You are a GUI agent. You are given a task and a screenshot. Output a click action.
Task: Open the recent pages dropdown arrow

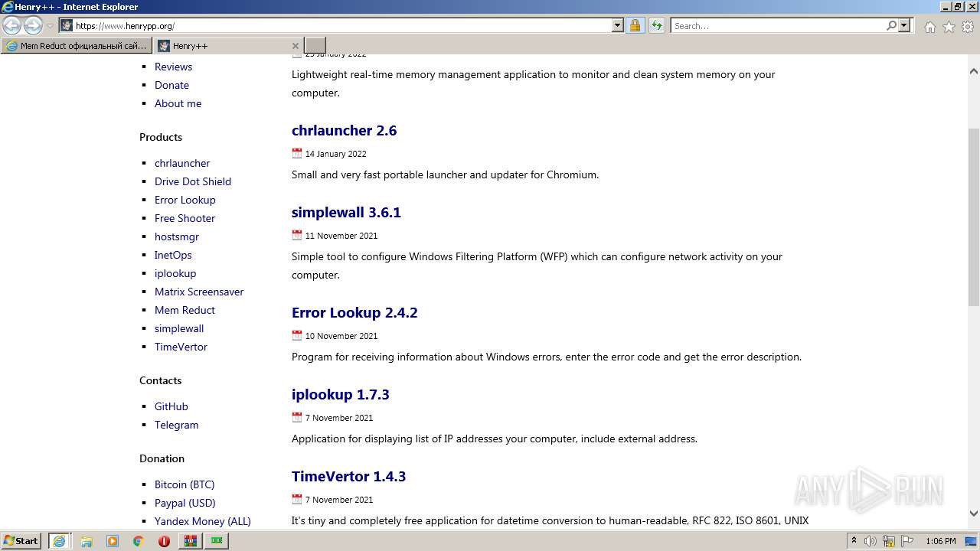pyautogui.click(x=50, y=26)
